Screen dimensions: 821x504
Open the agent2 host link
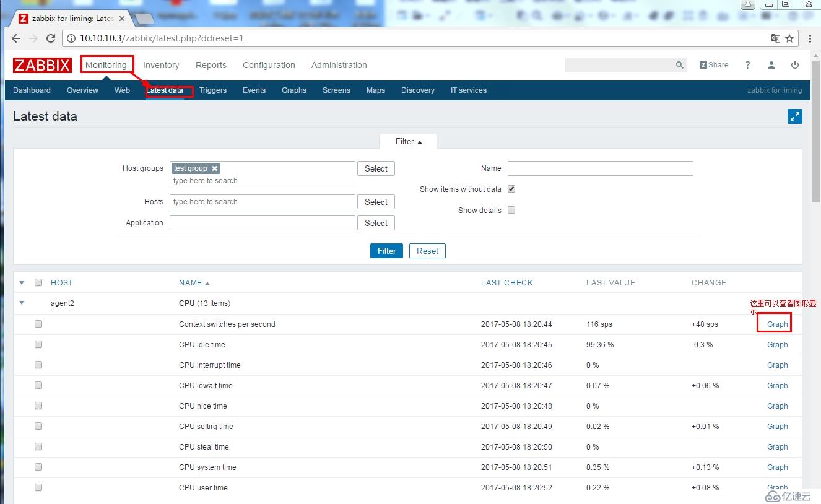pos(63,303)
